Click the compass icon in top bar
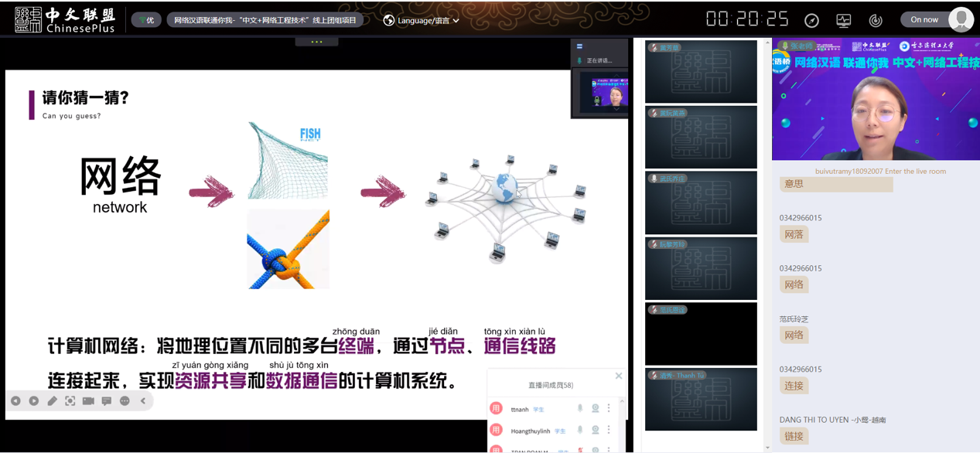980x453 pixels. click(x=811, y=20)
